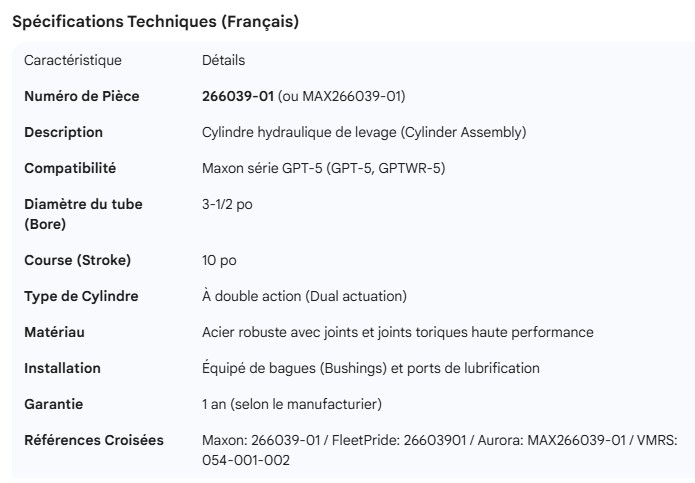Image resolution: width=695 pixels, height=483 pixels.
Task: Select the "Numéro de Pièce" row label
Action: pyautogui.click(x=82, y=96)
